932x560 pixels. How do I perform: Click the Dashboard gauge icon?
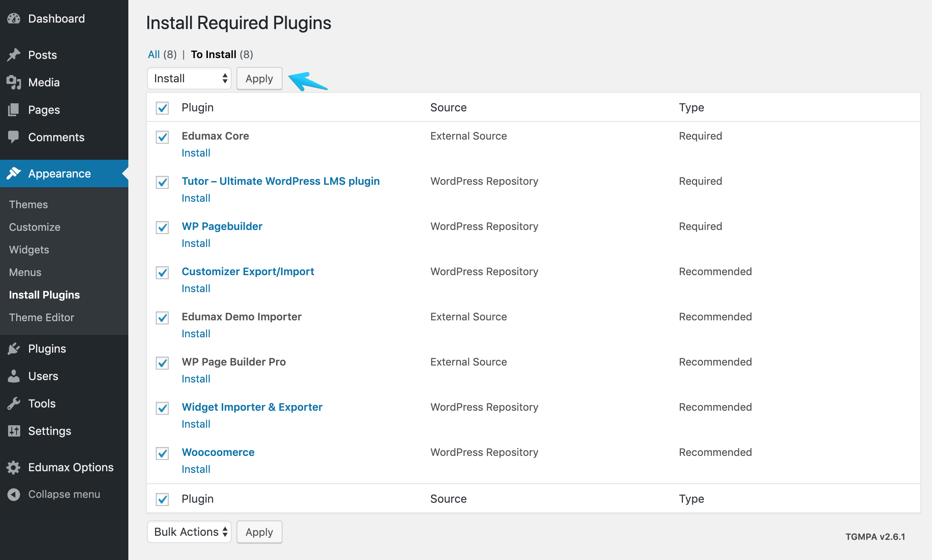(14, 19)
